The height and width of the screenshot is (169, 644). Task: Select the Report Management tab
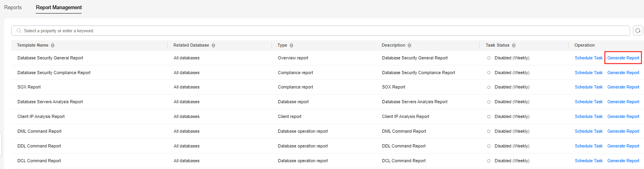click(x=59, y=7)
